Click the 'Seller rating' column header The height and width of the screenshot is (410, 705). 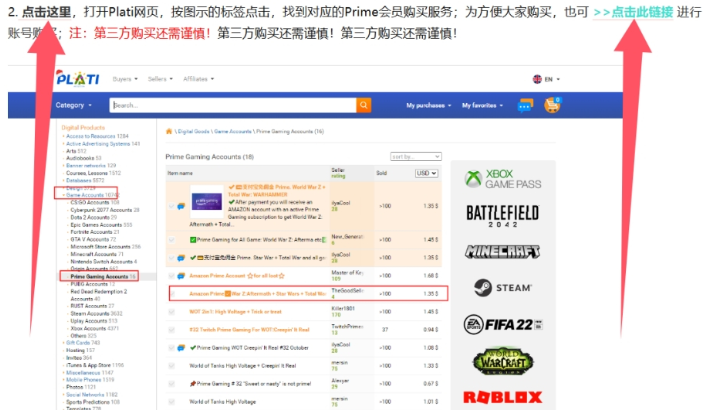339,173
